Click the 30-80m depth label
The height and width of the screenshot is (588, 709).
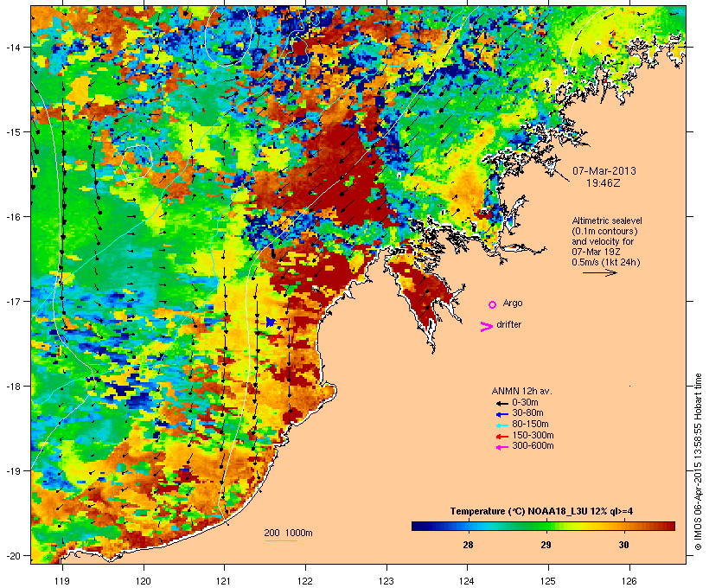pos(527,413)
